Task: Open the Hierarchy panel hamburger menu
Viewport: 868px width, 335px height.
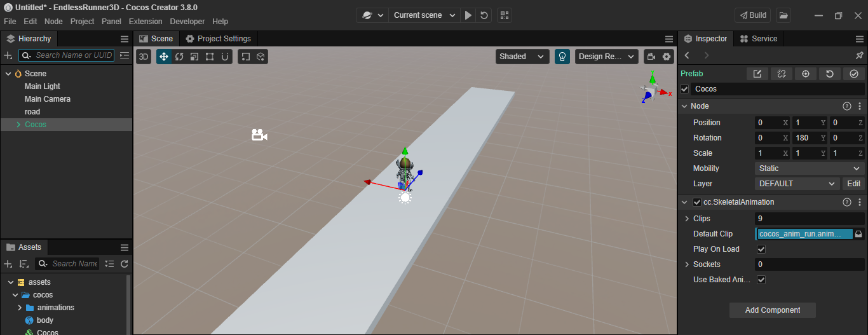Action: pyautogui.click(x=125, y=39)
